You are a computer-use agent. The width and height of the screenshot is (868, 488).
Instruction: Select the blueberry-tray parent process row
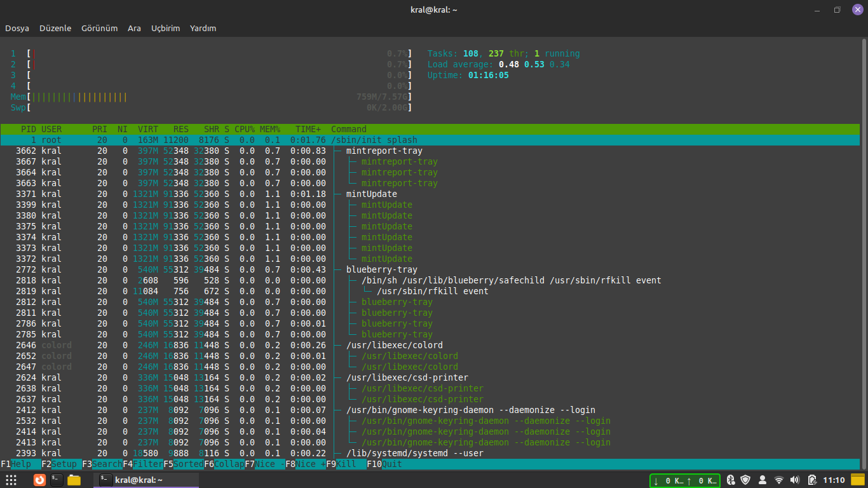(380, 269)
